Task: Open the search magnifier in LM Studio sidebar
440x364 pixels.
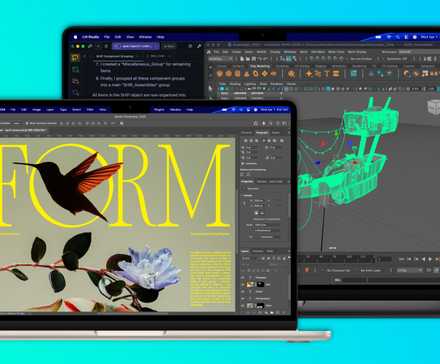Action: pos(76,93)
